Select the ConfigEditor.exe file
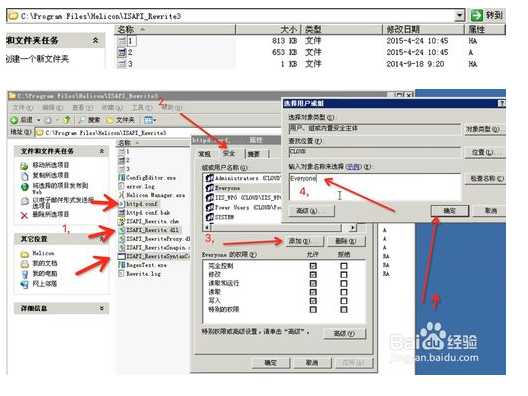 (x=147, y=177)
